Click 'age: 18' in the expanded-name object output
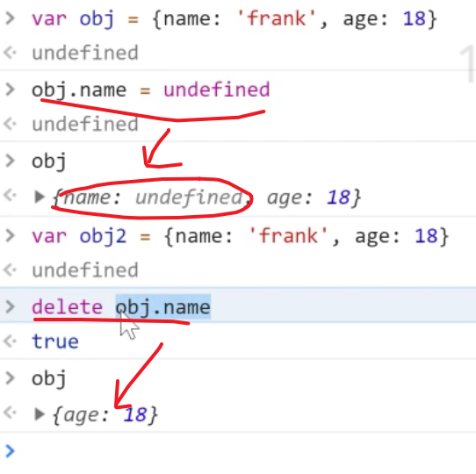Viewport: 476px width, 474px height. pos(308,197)
